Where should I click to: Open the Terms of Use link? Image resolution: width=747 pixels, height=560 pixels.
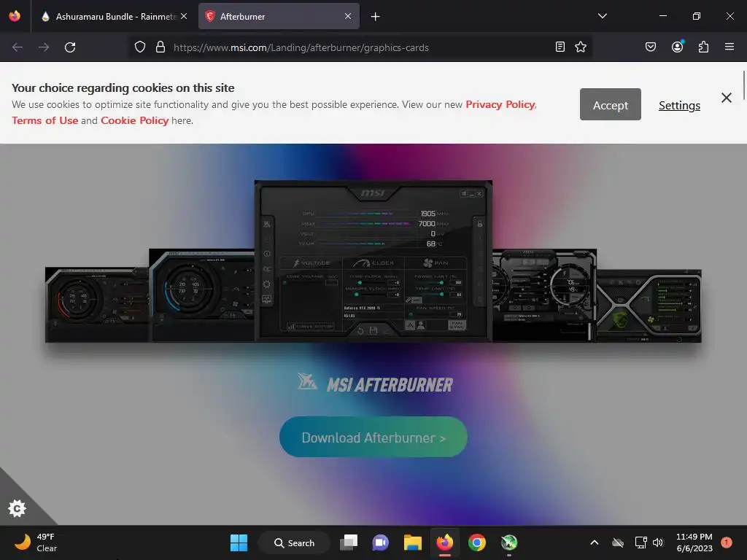point(44,120)
